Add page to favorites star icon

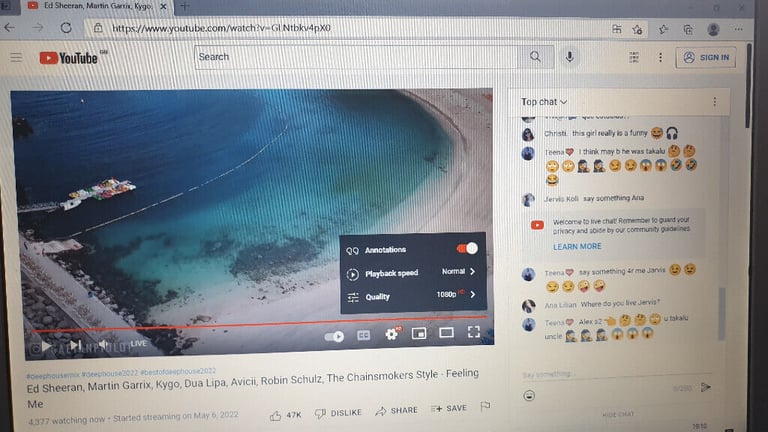point(637,29)
